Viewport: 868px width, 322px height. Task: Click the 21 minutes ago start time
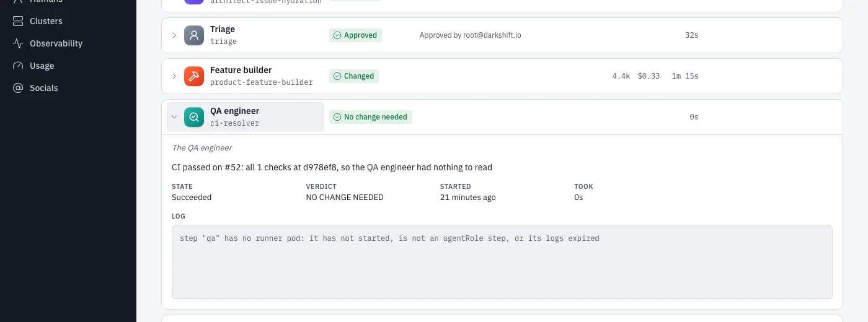(467, 198)
